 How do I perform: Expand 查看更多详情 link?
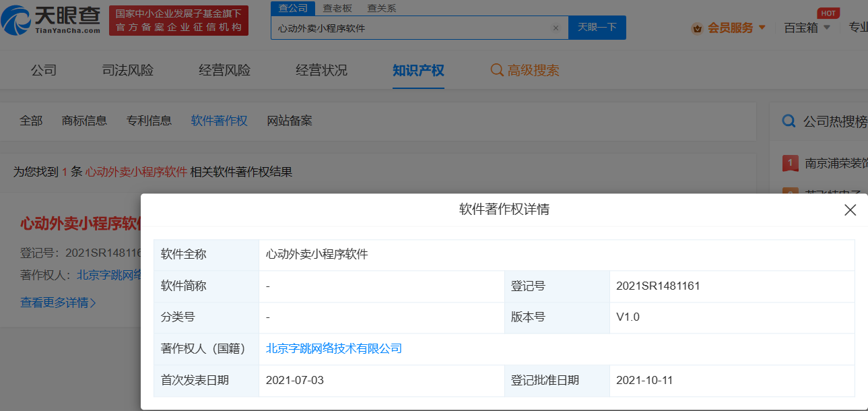pos(58,303)
